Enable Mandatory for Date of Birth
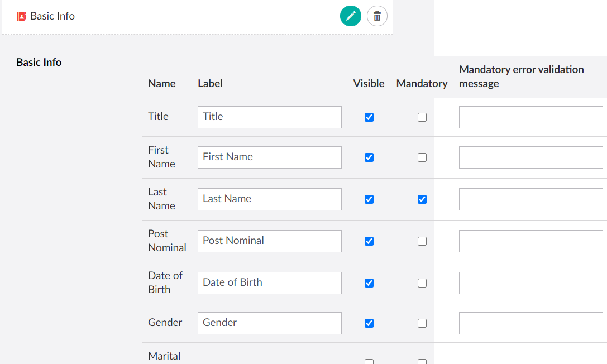 (x=422, y=283)
